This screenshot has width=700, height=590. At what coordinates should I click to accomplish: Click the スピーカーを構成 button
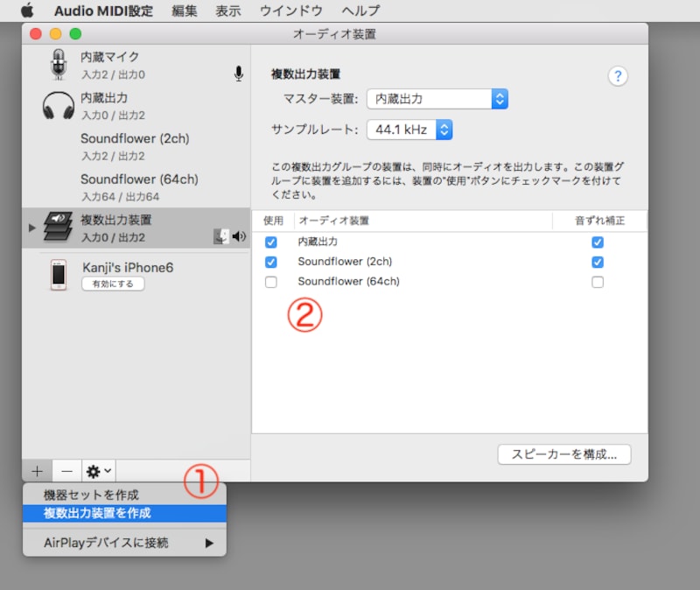tap(564, 454)
